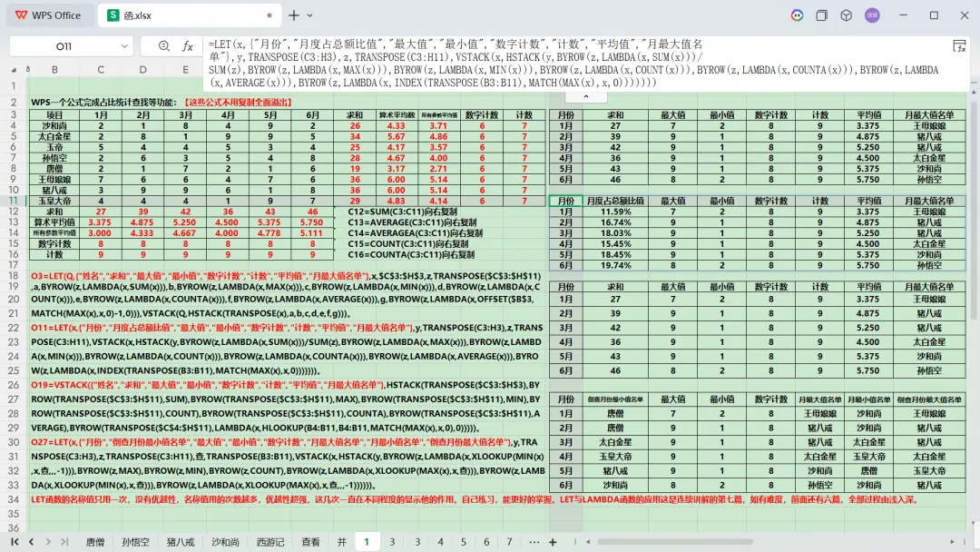Image resolution: width=980 pixels, height=552 pixels.
Task: Select note C12=SUM(C3:C11)向右复制
Action: click(403, 212)
